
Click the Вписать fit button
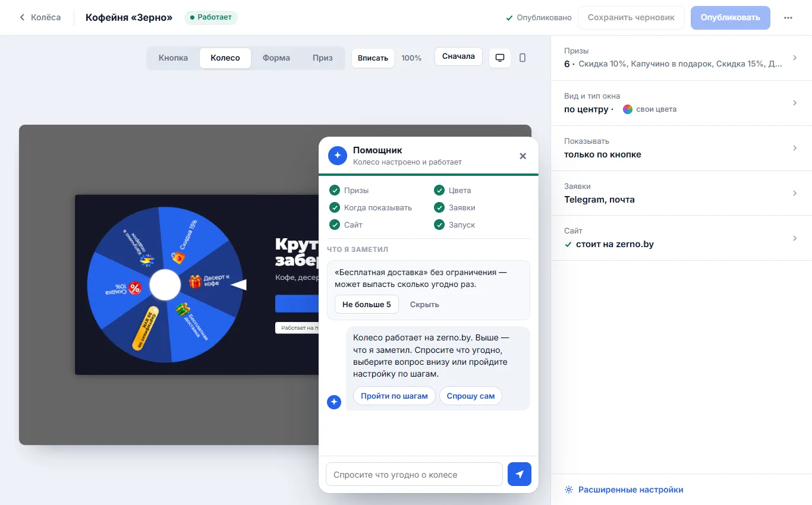click(373, 58)
